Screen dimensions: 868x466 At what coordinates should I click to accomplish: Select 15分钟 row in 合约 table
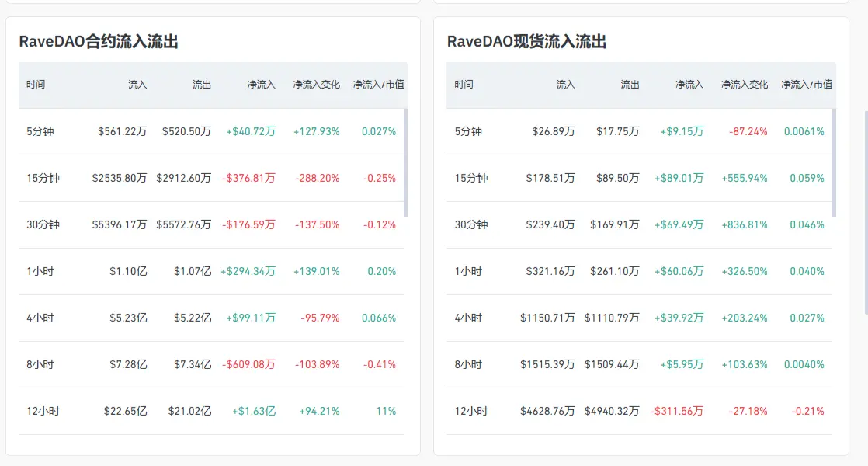(211, 178)
